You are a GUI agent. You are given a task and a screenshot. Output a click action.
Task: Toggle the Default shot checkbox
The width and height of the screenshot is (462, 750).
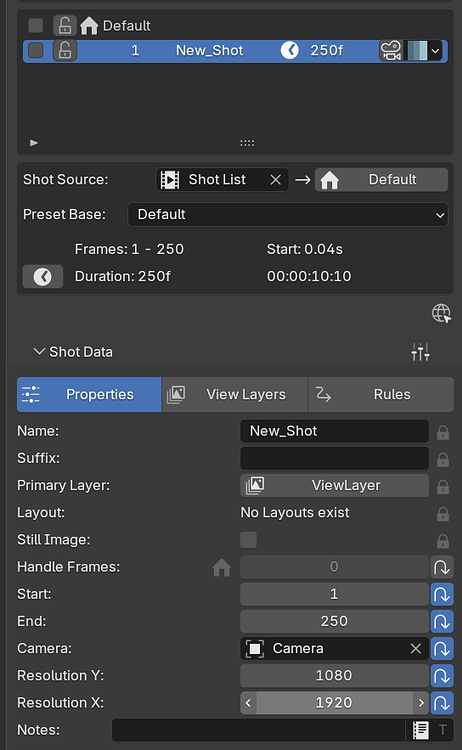36,25
